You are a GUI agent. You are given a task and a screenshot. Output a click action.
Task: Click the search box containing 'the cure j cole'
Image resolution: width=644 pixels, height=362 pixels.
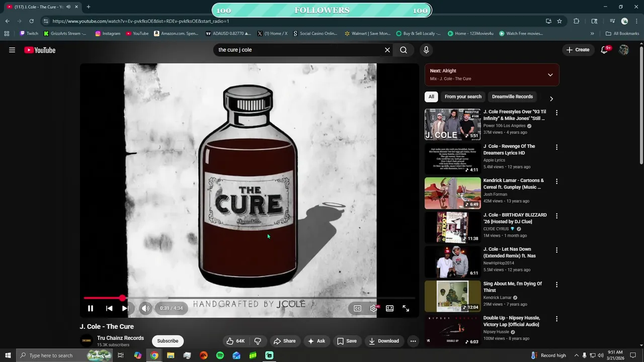click(x=300, y=50)
